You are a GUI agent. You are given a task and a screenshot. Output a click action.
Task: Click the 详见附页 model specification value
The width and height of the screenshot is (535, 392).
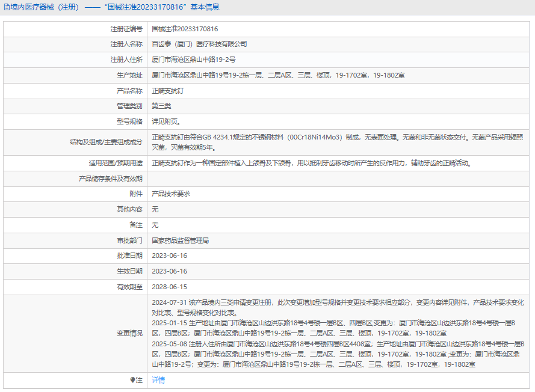point(165,122)
